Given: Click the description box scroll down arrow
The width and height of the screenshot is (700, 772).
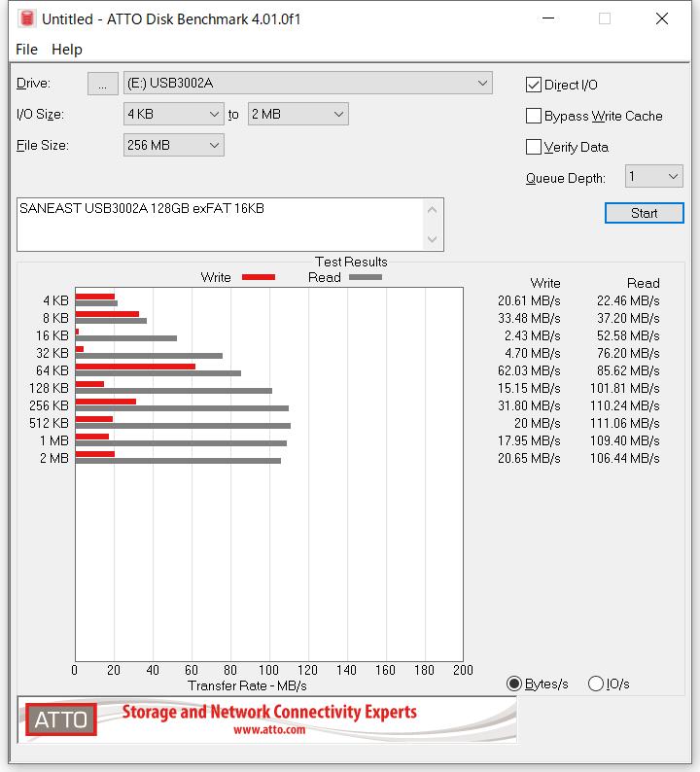Looking at the screenshot, I should pos(433,239).
